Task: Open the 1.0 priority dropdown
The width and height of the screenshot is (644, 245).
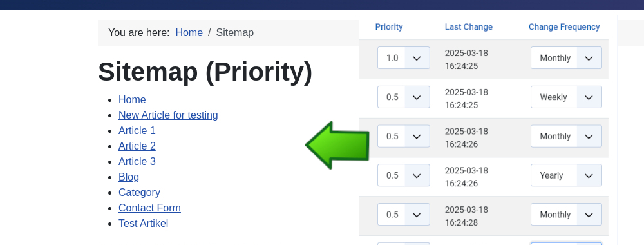Action: (404, 58)
